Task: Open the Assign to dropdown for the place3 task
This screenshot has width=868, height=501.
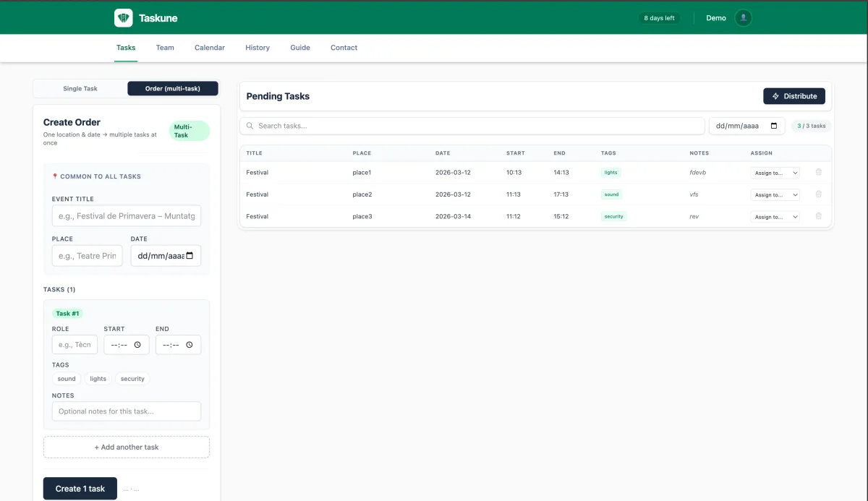Action: coord(775,216)
